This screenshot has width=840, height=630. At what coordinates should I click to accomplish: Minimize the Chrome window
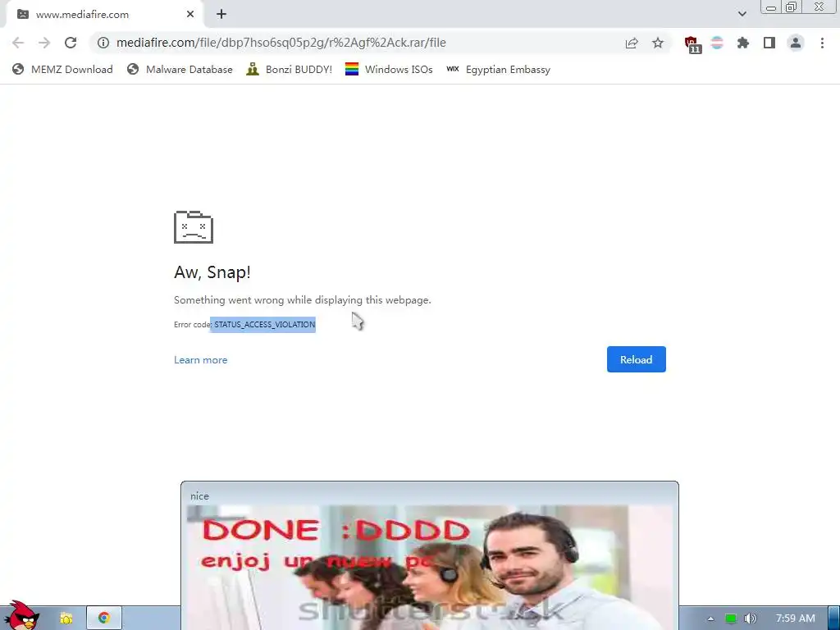pyautogui.click(x=771, y=7)
